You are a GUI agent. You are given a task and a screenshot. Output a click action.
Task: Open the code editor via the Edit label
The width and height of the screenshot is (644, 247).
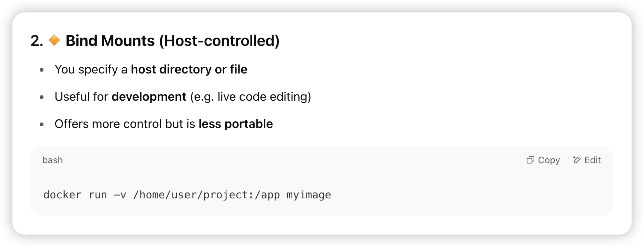593,160
